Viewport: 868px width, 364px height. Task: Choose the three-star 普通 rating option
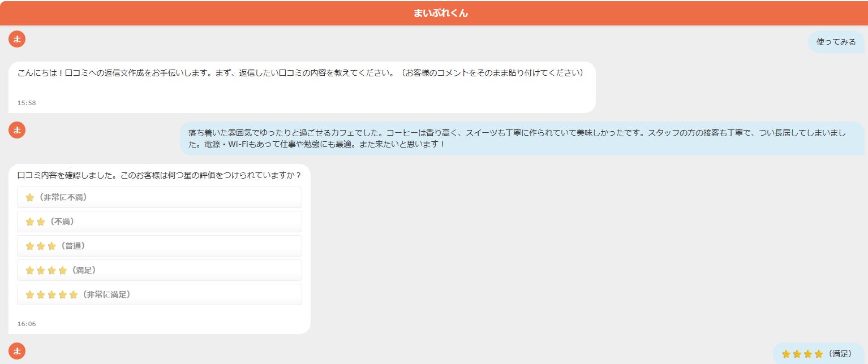(x=160, y=246)
